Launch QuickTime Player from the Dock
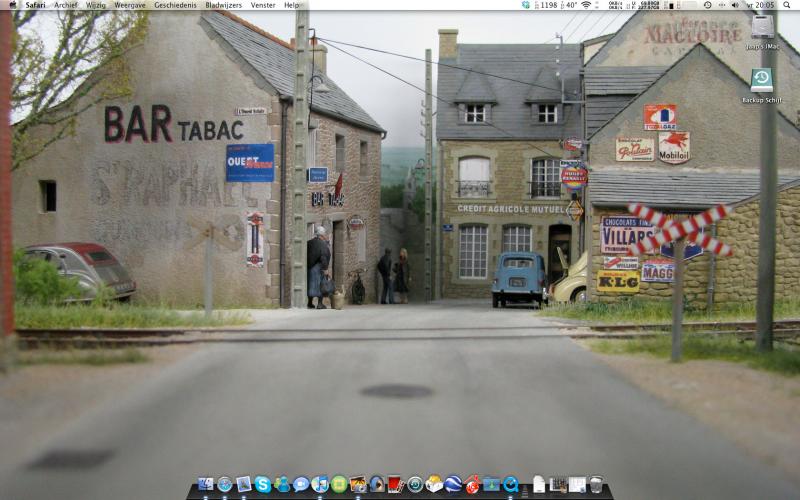The width and height of the screenshot is (800, 500). click(511, 484)
